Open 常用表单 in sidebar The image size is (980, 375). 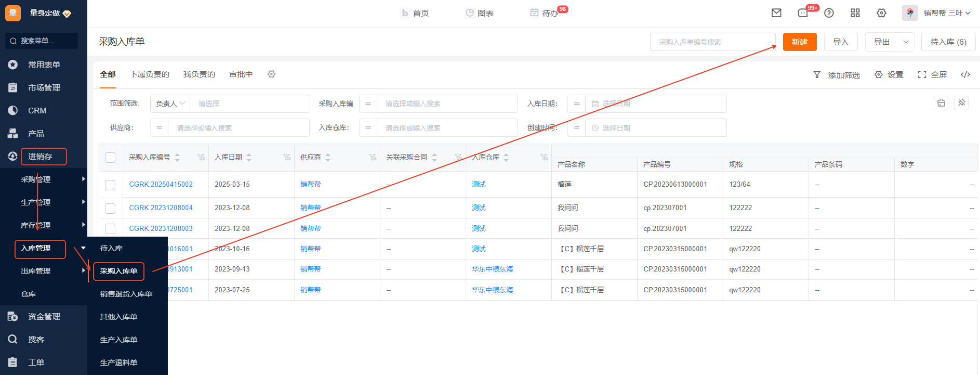44,64
